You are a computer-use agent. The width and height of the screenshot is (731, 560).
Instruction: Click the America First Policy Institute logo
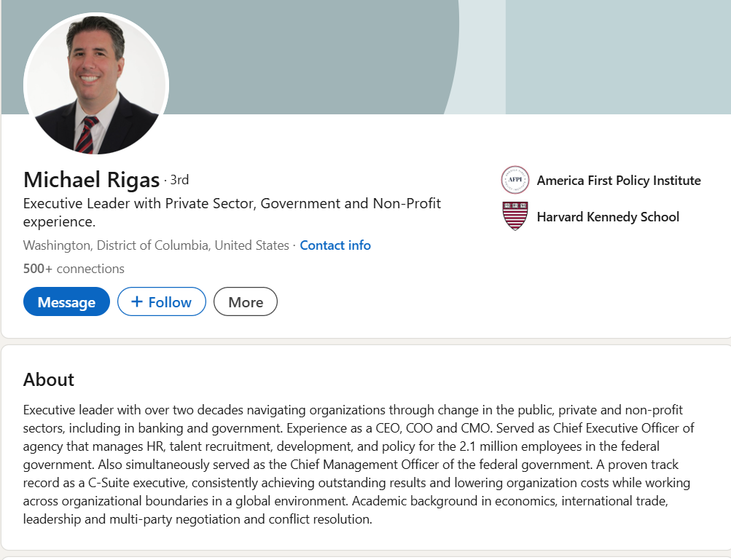[x=515, y=180]
